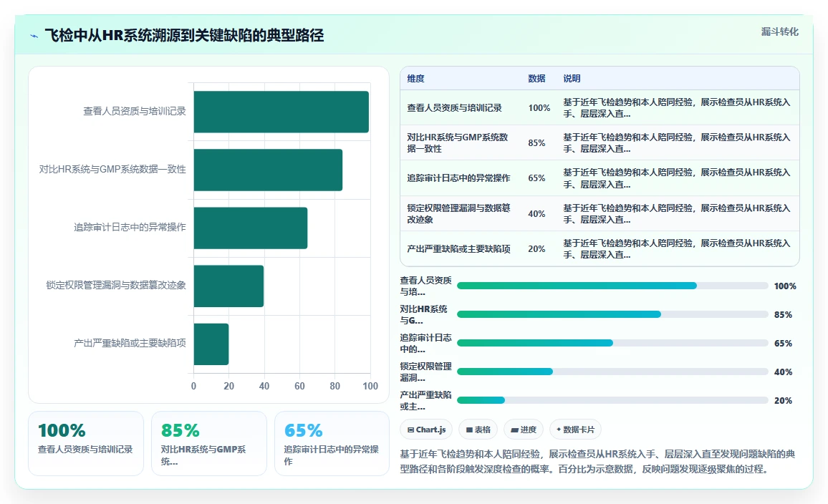The height and width of the screenshot is (504, 828).
Task: Click the description paragraph below the tags
Action: pos(597,461)
